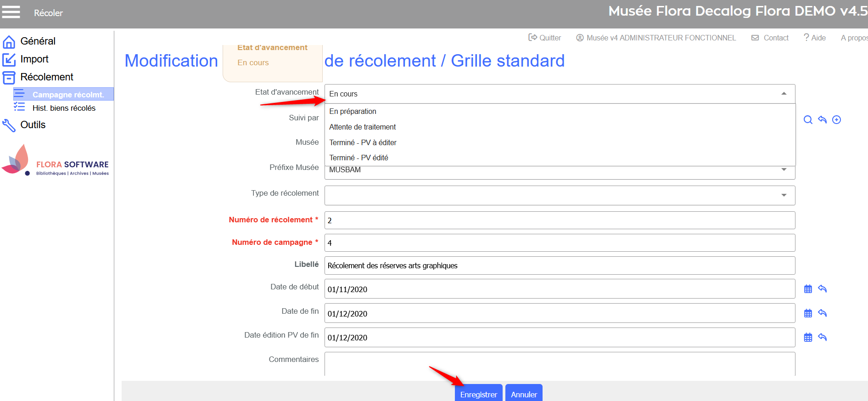Click the search magnifier icon beside Suivi par

tap(808, 120)
